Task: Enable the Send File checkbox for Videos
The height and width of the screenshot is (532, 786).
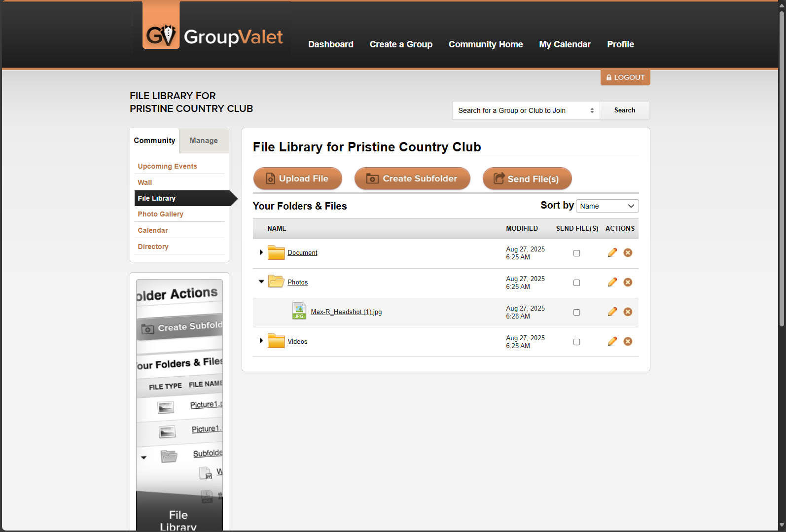Action: click(576, 342)
